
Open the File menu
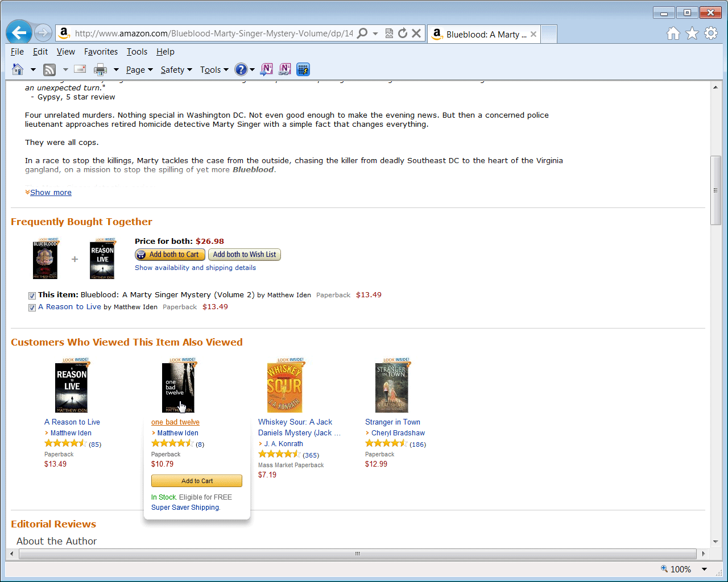click(x=17, y=51)
